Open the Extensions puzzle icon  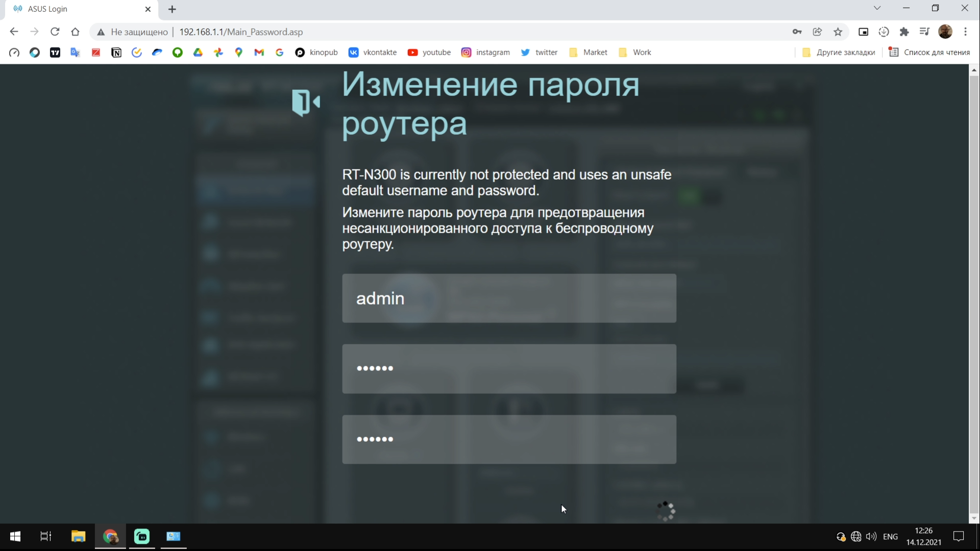click(904, 32)
